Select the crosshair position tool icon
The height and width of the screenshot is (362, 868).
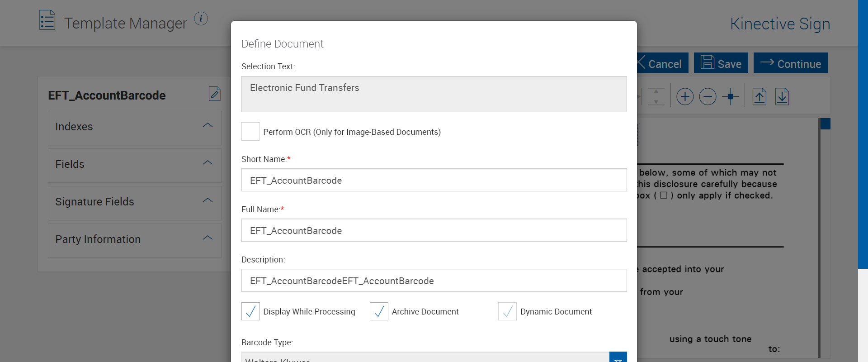(730, 96)
